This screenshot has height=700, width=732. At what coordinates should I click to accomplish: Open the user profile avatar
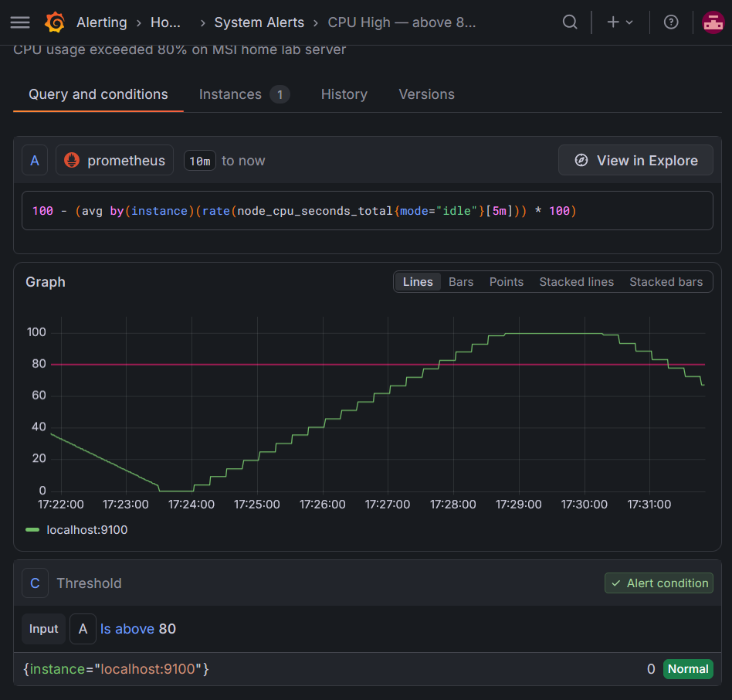click(713, 22)
